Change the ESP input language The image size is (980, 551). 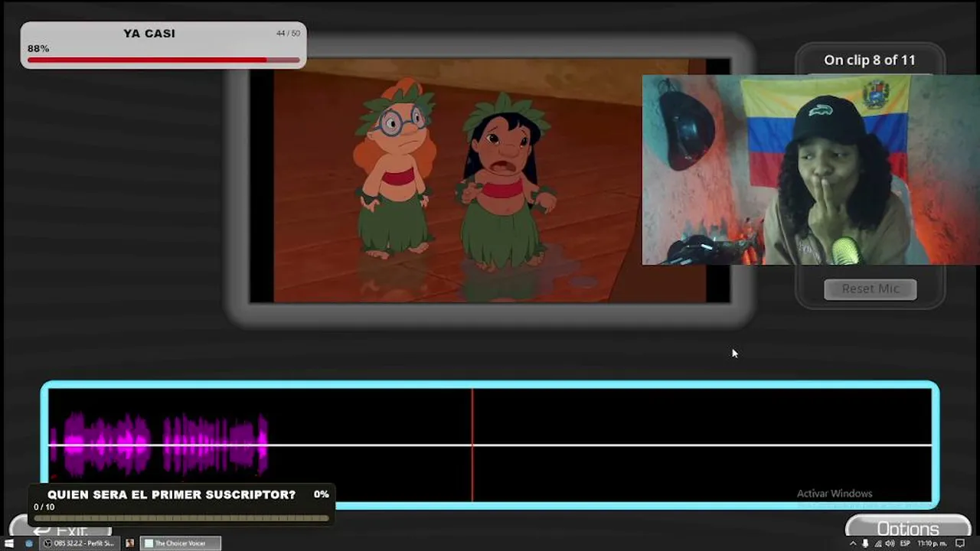pos(905,543)
